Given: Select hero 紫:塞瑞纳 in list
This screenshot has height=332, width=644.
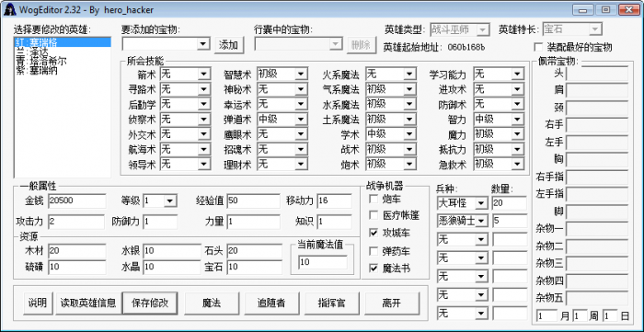Looking at the screenshot, I should 62,71.
